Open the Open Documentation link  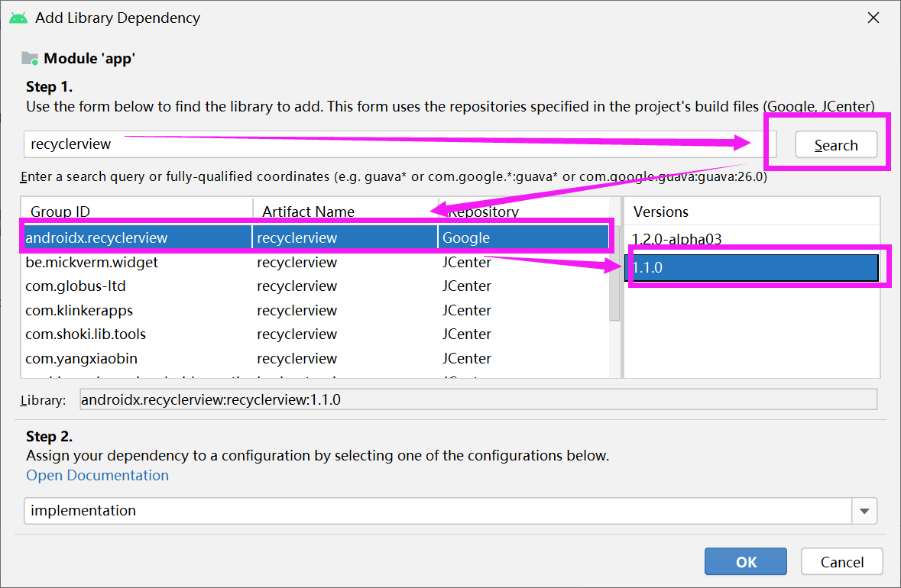pyautogui.click(x=98, y=476)
